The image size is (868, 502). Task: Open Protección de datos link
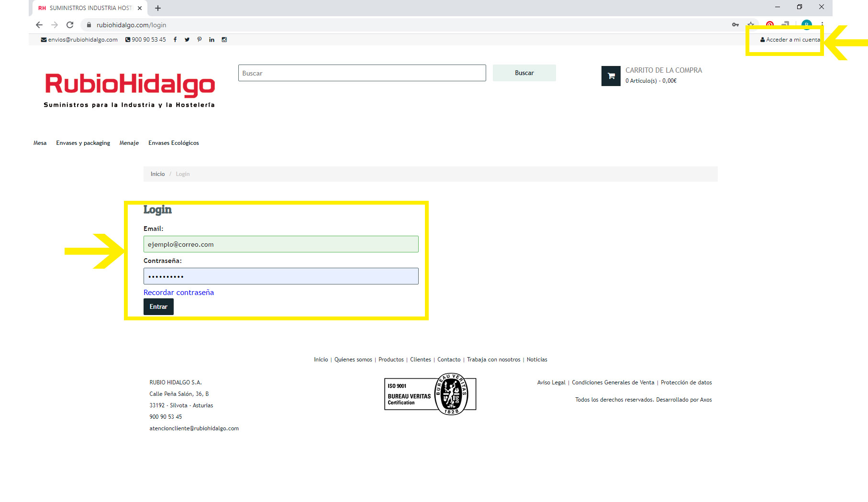click(686, 382)
